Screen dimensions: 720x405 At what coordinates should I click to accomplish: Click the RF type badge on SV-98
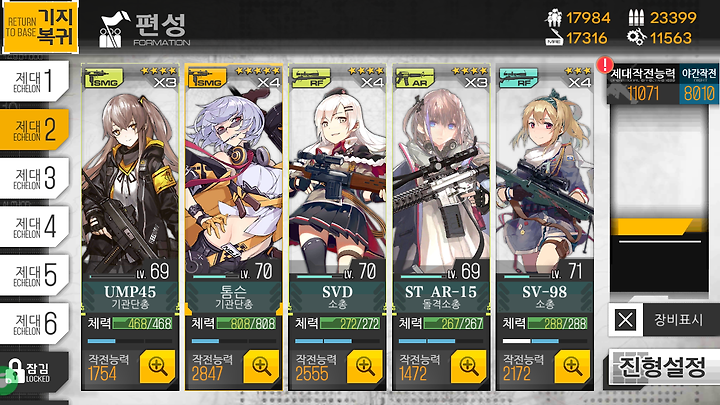tap(518, 78)
